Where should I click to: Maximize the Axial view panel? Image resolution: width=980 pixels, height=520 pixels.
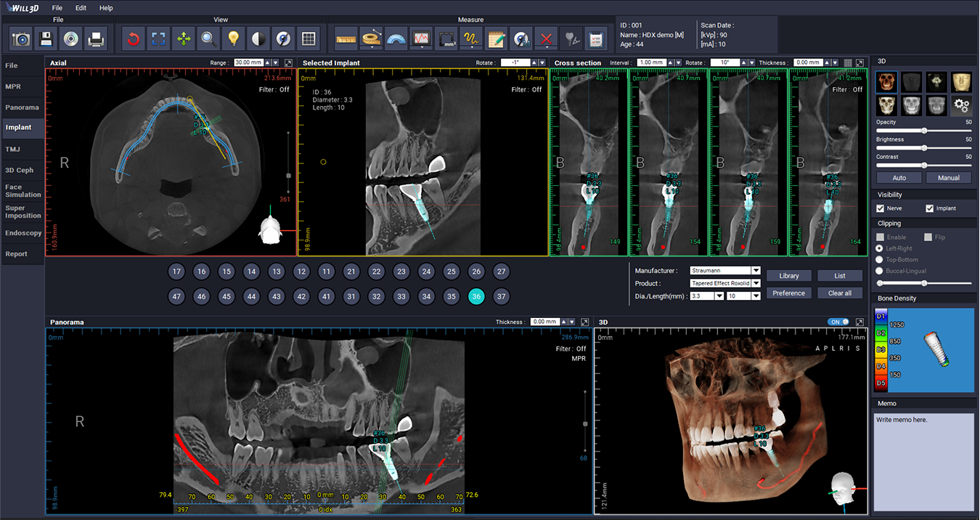[289, 63]
